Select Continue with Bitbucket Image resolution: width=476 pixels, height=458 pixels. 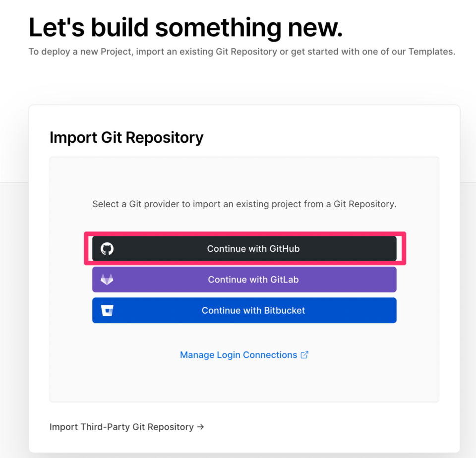point(253,311)
